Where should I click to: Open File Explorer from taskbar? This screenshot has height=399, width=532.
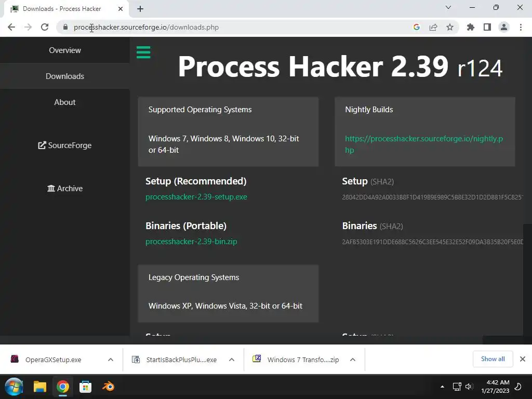pos(39,387)
